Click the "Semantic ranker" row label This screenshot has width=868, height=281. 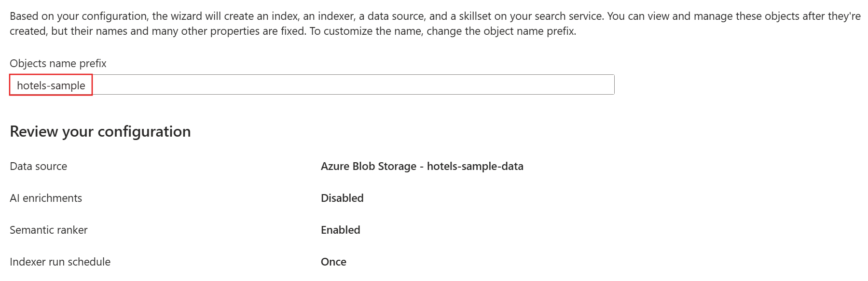click(49, 230)
